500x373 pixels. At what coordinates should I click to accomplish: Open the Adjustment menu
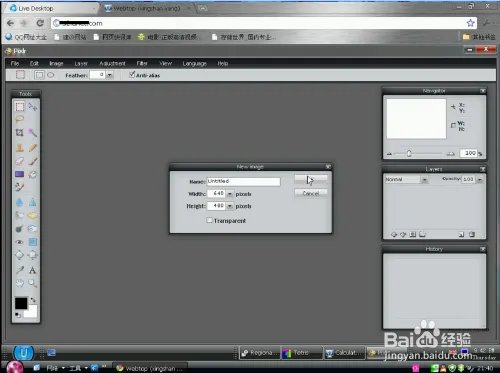112,63
